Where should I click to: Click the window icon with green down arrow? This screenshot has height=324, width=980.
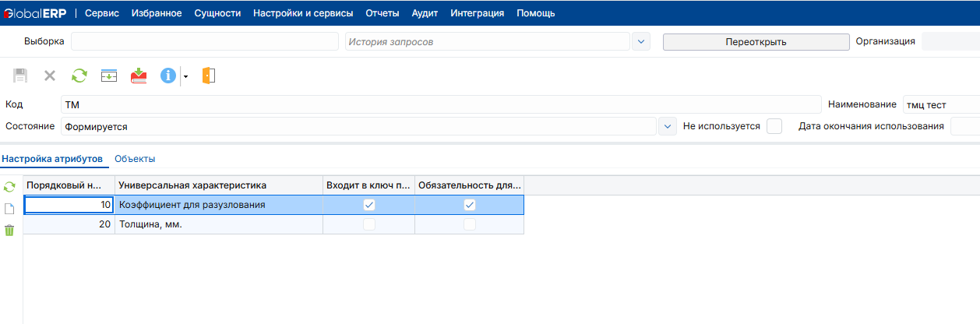[x=109, y=76]
